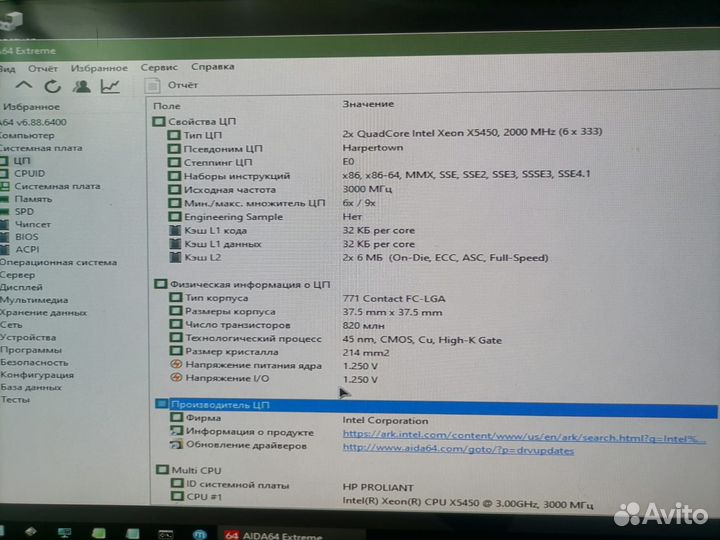
Task: Open Безопасность category in sidebar
Action: coord(34,362)
